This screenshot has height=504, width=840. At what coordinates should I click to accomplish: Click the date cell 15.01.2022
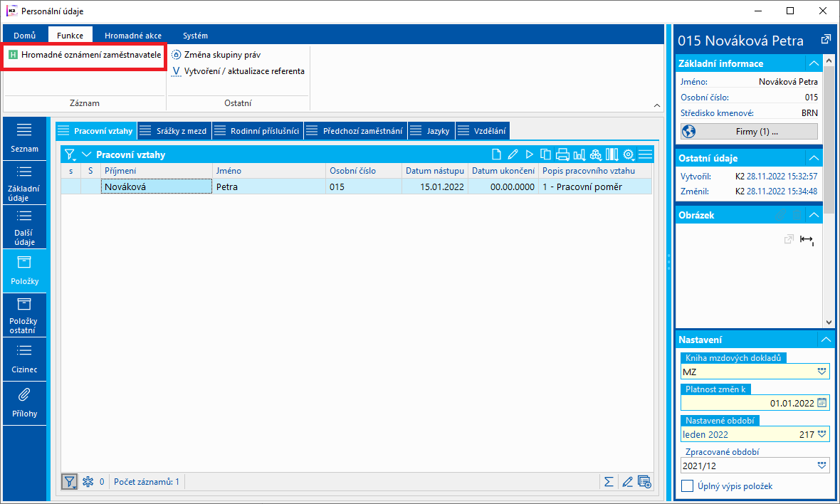tap(434, 187)
